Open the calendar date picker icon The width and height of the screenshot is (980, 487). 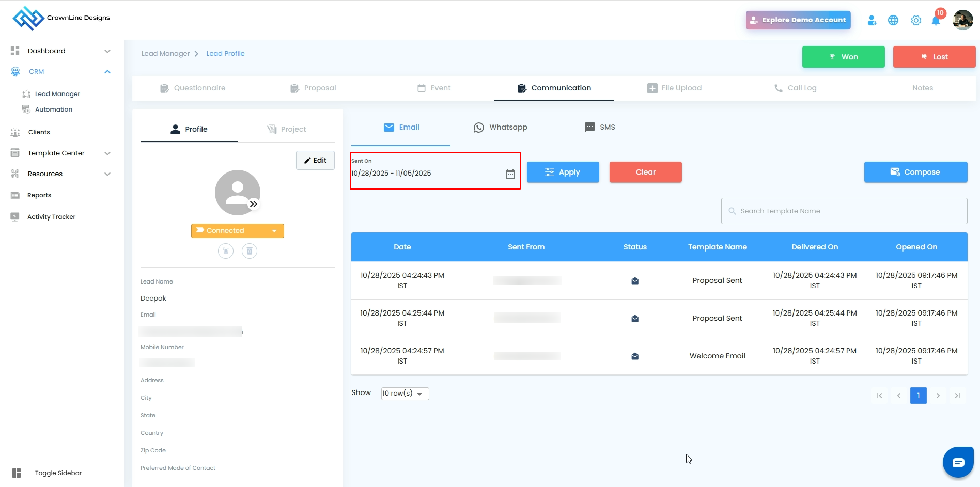(510, 174)
